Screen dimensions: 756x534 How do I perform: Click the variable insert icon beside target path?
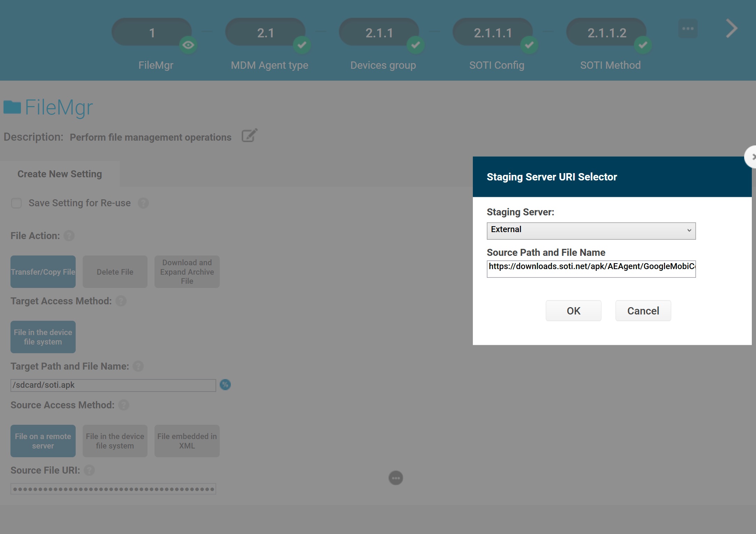pyautogui.click(x=225, y=385)
